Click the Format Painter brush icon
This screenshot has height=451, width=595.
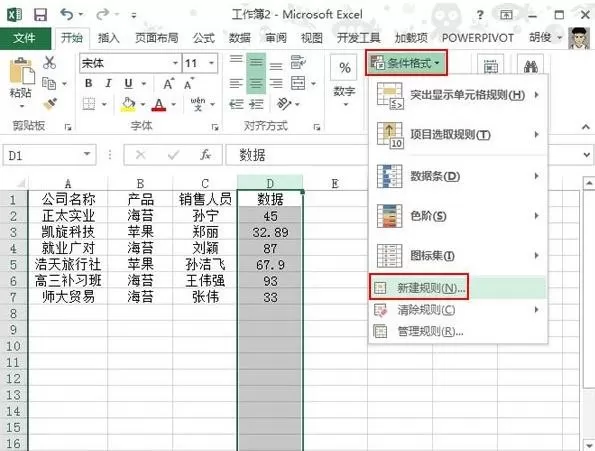coord(50,104)
